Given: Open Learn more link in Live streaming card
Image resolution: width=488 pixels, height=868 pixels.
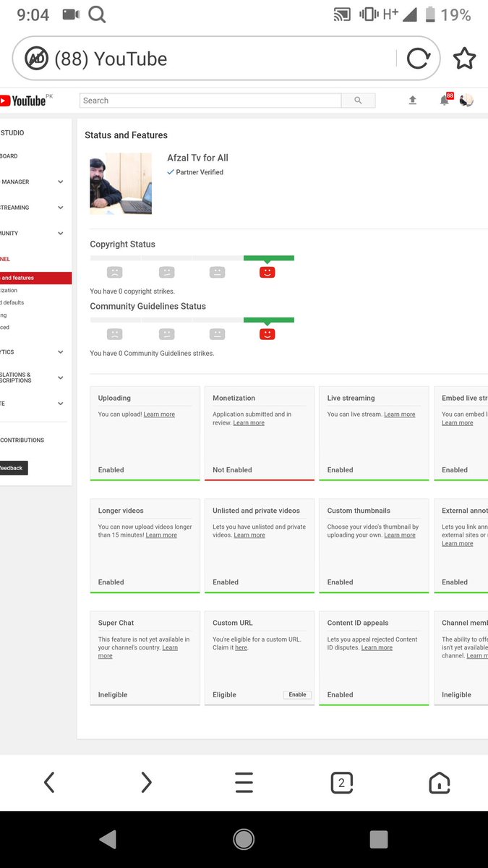Looking at the screenshot, I should [400, 414].
